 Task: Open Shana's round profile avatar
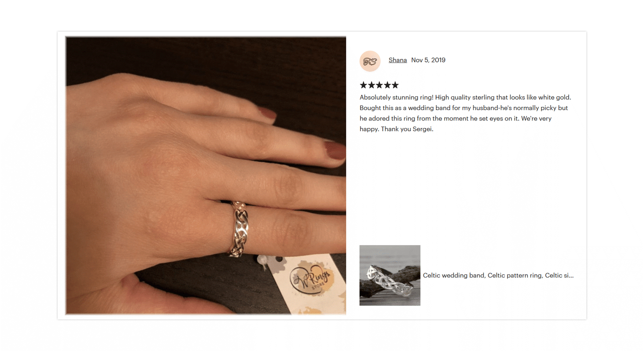tap(370, 61)
